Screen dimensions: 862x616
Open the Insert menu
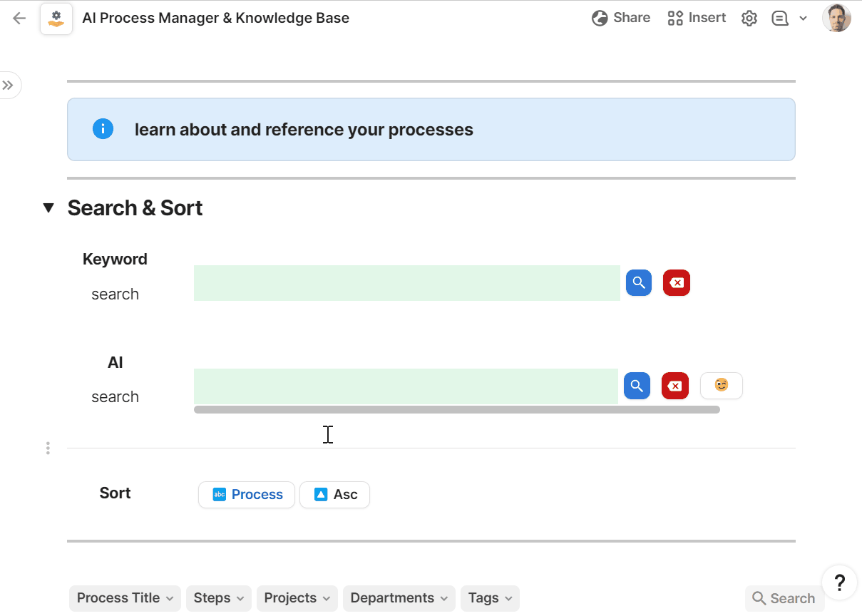point(697,18)
